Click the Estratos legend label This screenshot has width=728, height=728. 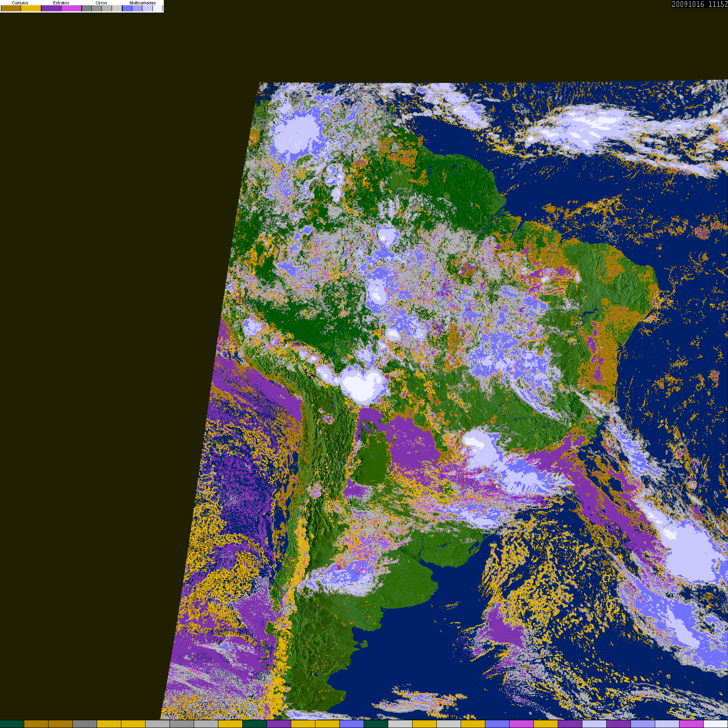click(61, 3)
